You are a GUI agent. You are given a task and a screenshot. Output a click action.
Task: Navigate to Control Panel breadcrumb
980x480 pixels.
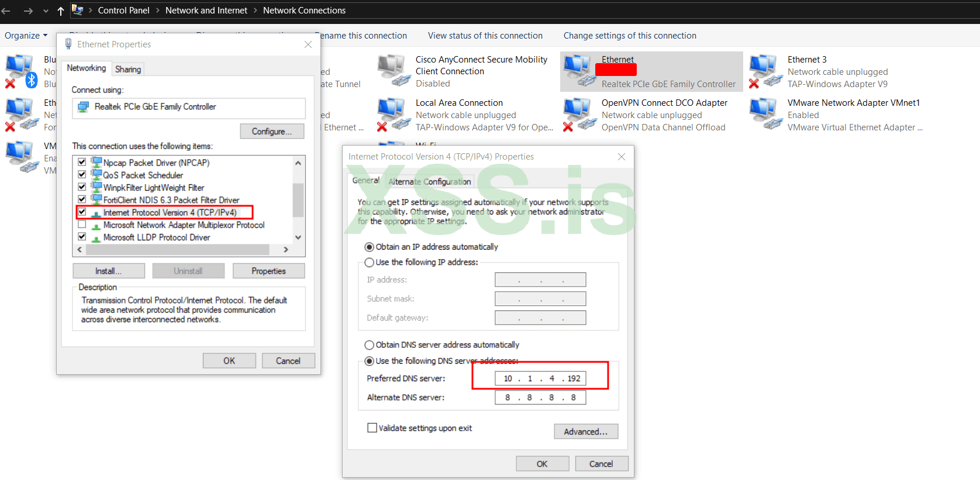tap(124, 11)
